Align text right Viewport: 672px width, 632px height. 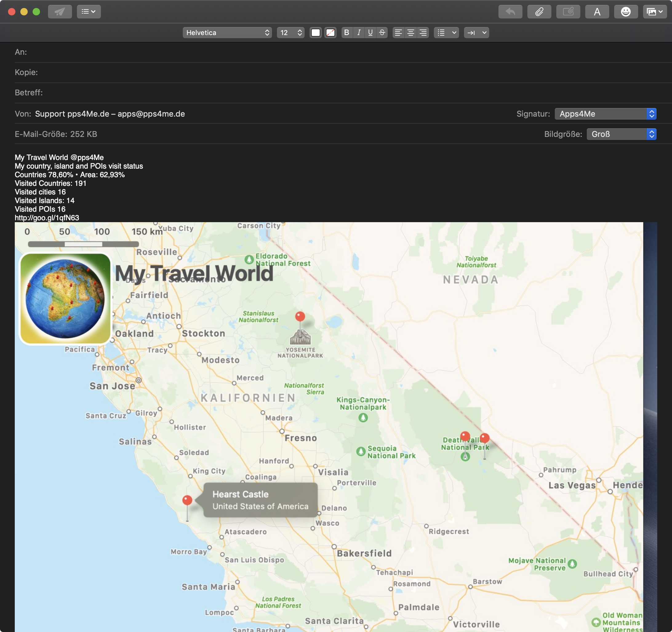point(423,33)
